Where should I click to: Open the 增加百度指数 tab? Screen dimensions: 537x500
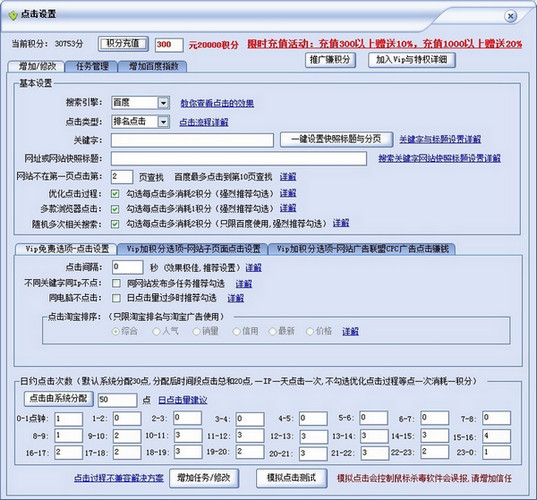point(153,66)
